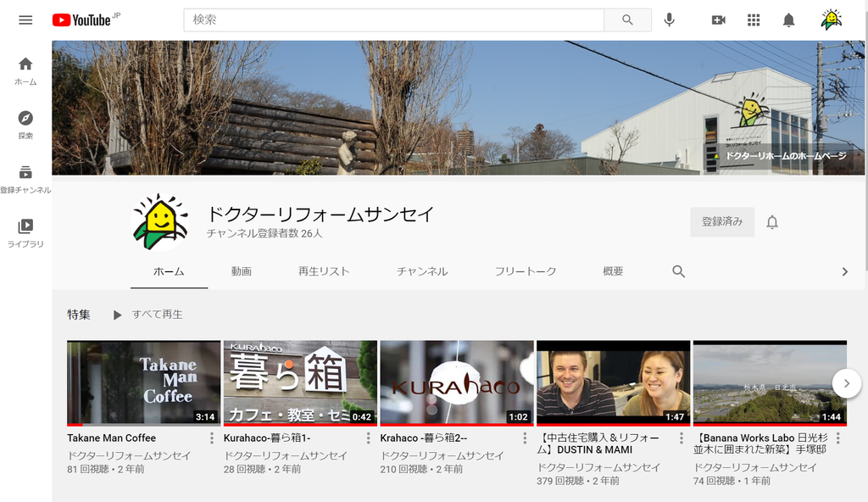Open voice search with the microphone icon
Viewport: 868px width, 502px height.
point(670,20)
